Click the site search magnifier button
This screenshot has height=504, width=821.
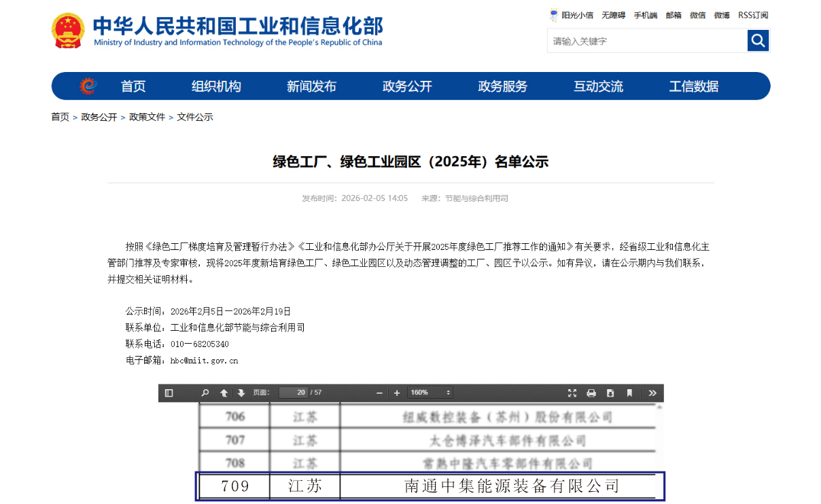click(x=757, y=41)
